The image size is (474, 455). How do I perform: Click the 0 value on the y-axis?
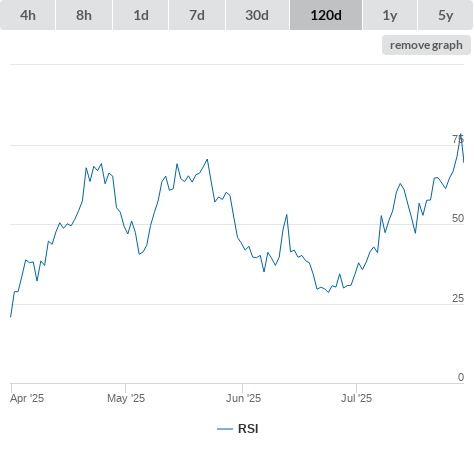[x=461, y=377]
